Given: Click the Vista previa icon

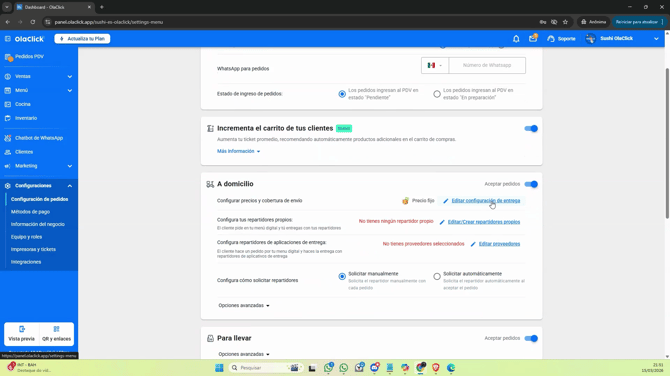Looking at the screenshot, I should pyautogui.click(x=22, y=329).
